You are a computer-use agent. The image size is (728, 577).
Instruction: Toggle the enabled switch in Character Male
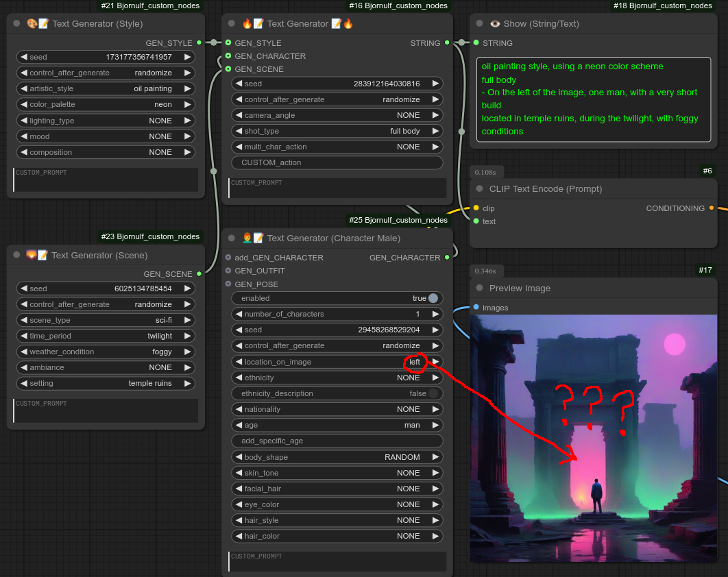pyautogui.click(x=433, y=298)
